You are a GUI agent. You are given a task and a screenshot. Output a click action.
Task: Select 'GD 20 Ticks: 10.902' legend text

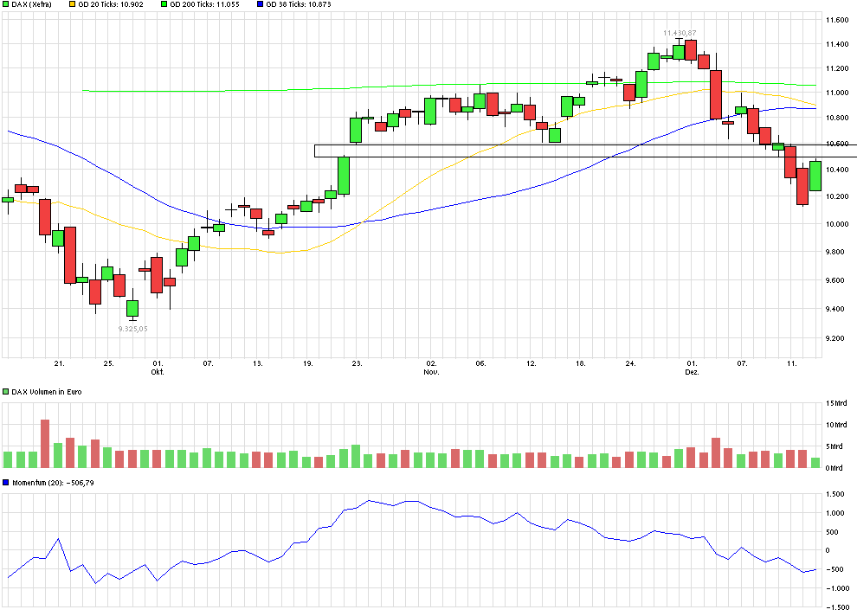click(x=111, y=4)
